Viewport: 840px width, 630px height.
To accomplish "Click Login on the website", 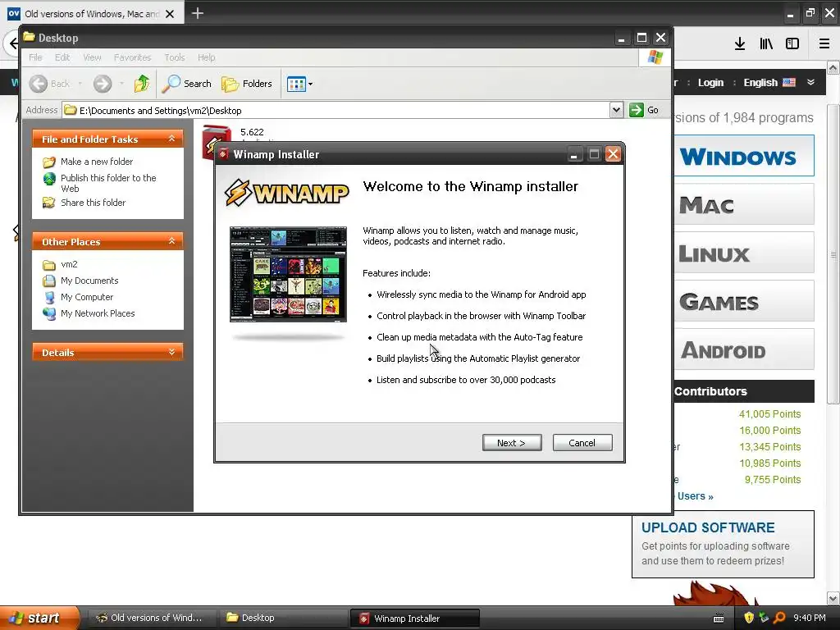I will point(710,83).
